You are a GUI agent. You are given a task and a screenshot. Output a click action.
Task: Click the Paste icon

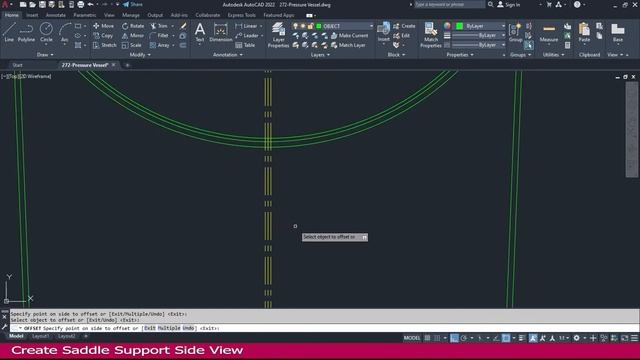pos(584,32)
